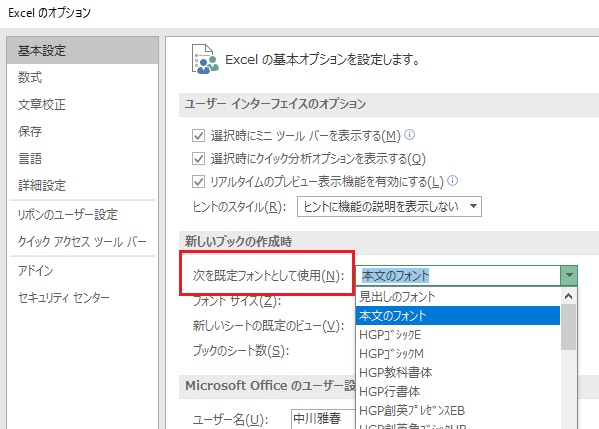
Task: Open 詳細設定 category
Action: click(x=42, y=186)
